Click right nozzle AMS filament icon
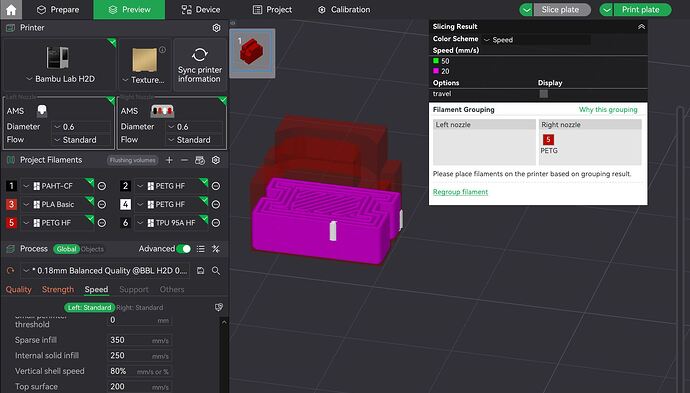 tap(162, 111)
